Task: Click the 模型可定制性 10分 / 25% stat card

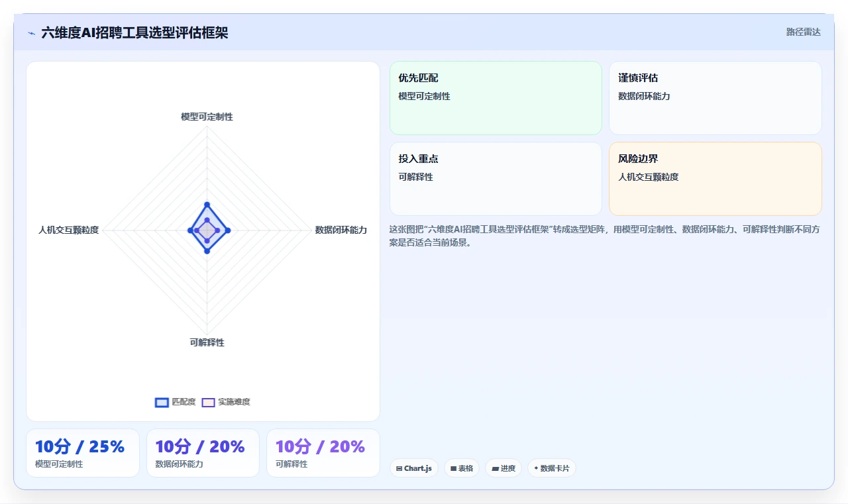Action: [83, 453]
